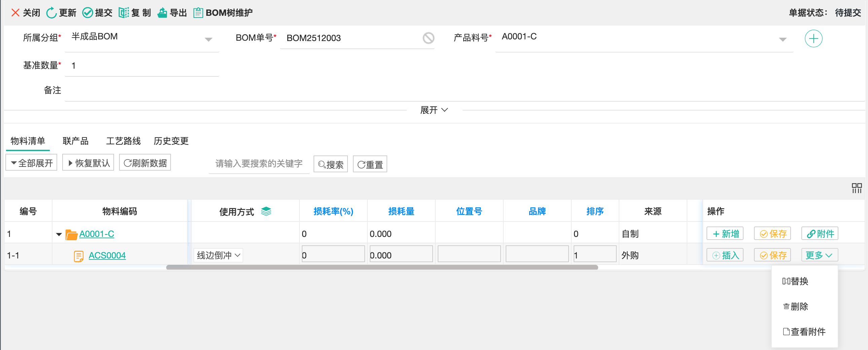Viewport: 868px width, 350px height.
Task: Open the ACS0004 material link
Action: (107, 255)
